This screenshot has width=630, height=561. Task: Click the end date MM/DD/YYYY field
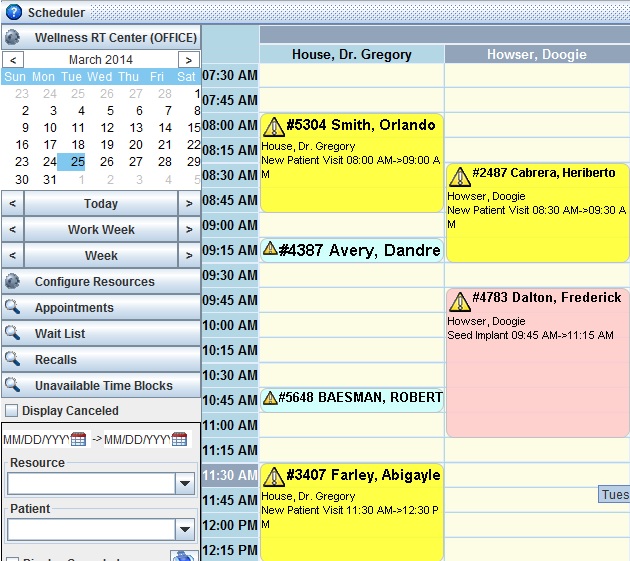pos(137,439)
